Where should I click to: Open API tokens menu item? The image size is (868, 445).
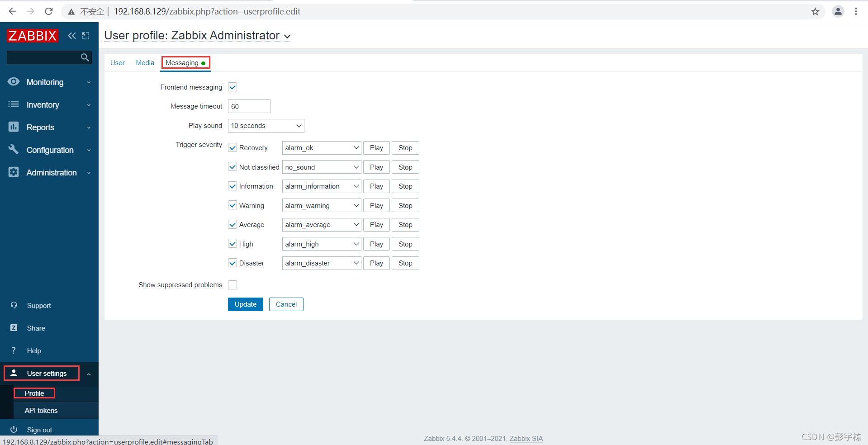point(41,411)
